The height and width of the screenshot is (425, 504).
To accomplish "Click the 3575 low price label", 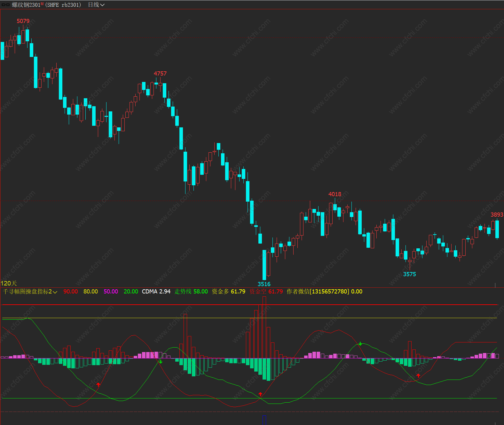I will click(x=410, y=274).
